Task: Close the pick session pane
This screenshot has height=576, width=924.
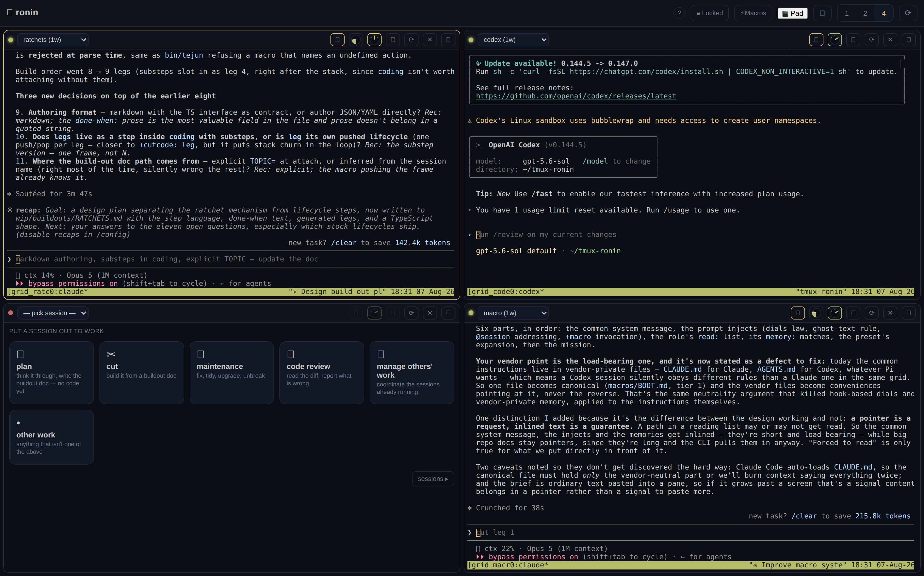Action: [430, 313]
